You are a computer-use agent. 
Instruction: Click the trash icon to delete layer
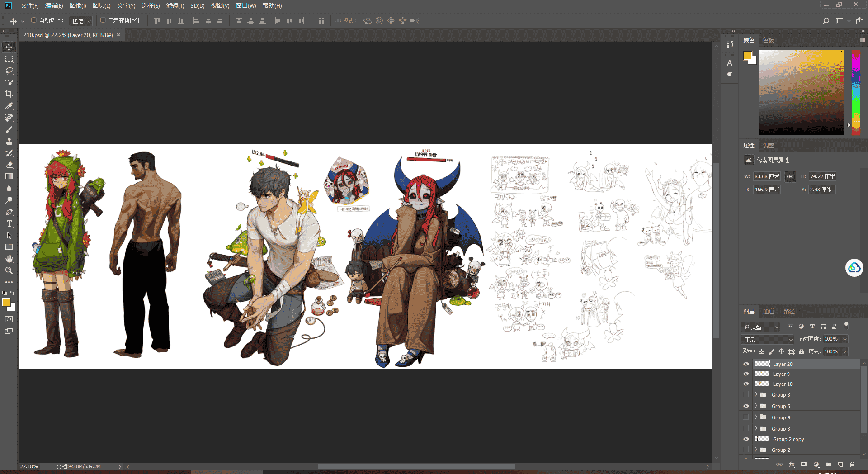852,465
